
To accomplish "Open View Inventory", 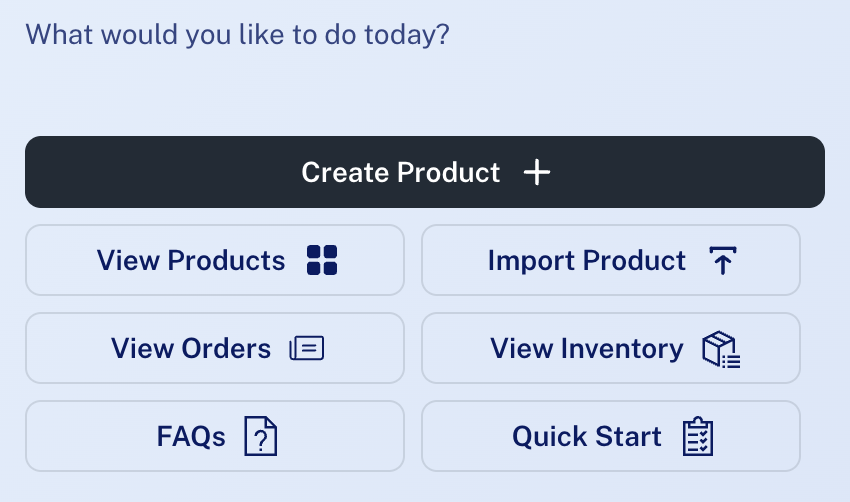I will tap(611, 348).
